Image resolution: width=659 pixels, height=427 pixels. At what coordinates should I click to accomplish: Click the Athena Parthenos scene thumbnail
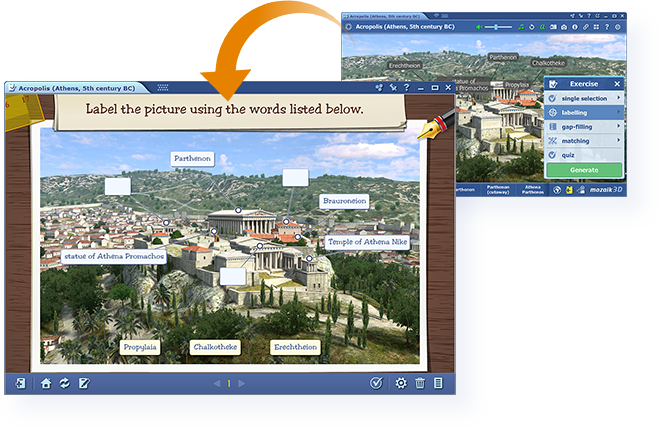click(532, 189)
